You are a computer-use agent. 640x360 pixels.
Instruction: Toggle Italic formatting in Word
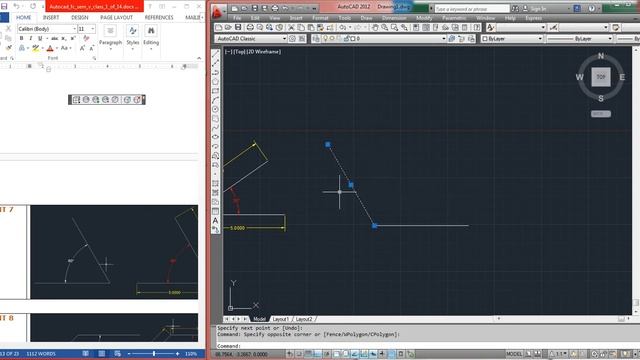point(31,38)
